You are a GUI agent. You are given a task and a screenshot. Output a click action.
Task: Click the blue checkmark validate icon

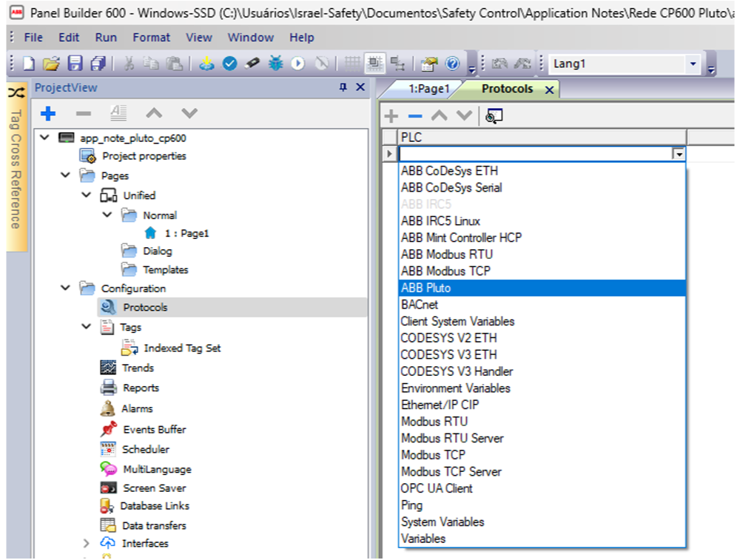tap(229, 63)
